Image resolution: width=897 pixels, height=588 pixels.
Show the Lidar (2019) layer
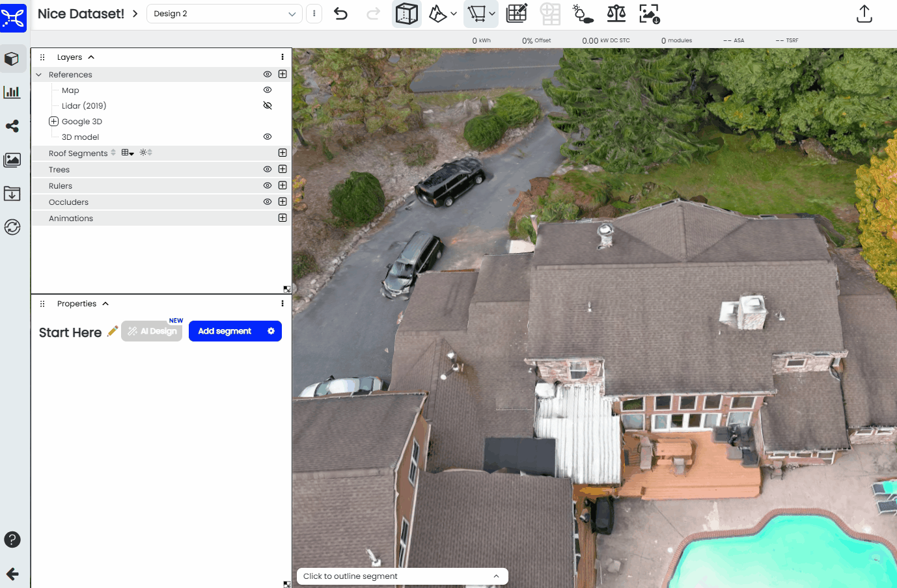(x=267, y=105)
